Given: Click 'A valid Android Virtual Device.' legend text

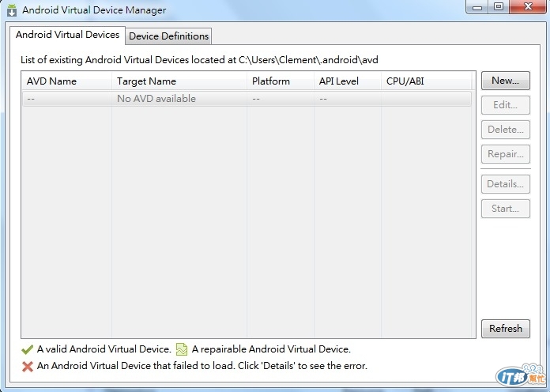Looking at the screenshot, I should [x=104, y=349].
